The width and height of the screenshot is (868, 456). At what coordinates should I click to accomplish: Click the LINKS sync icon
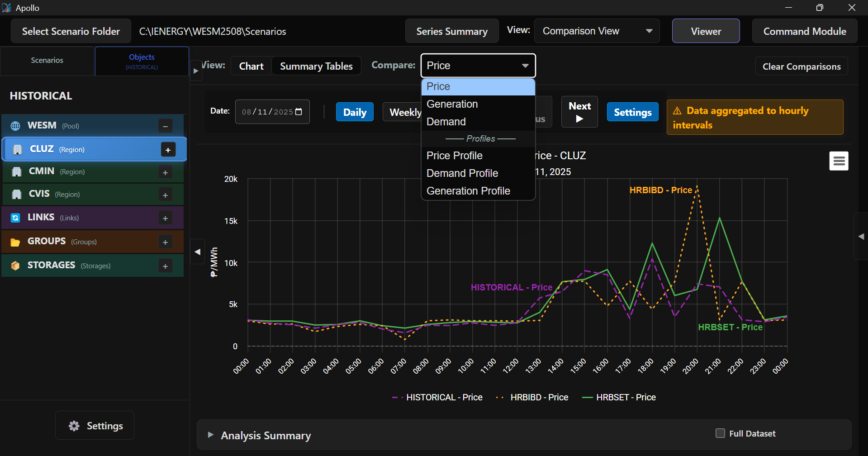coord(15,218)
